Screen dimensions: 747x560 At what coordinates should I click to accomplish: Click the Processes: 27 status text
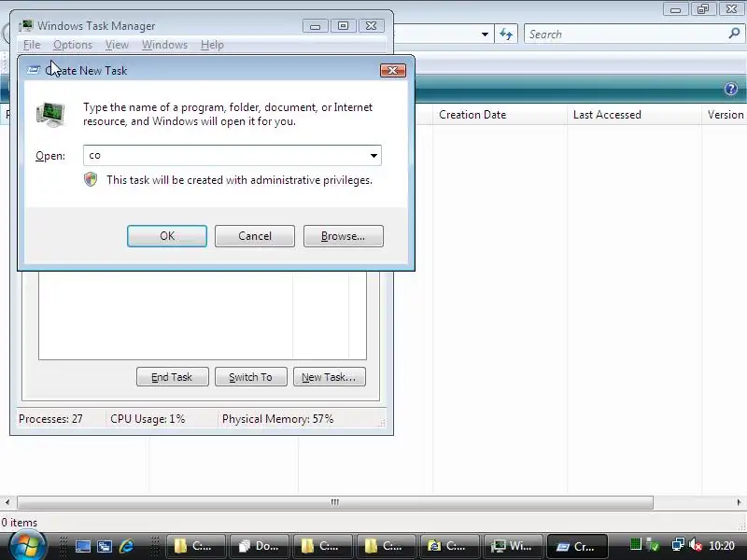pyautogui.click(x=50, y=419)
